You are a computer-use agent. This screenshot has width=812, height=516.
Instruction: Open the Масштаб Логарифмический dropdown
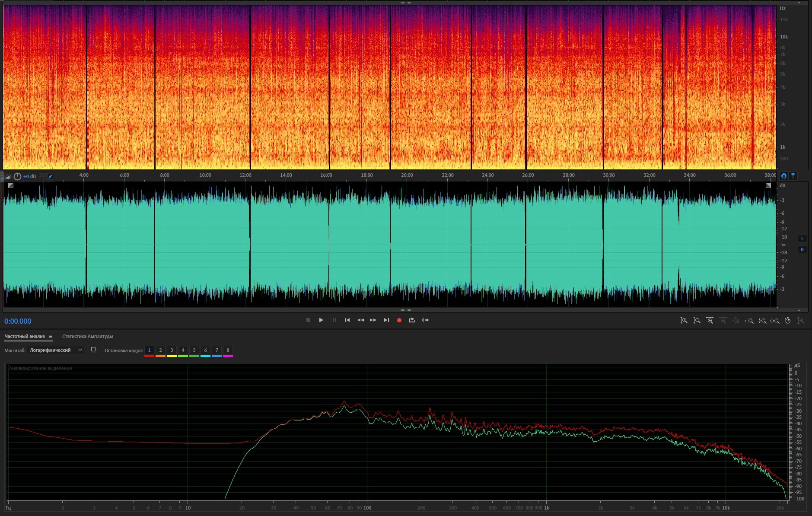click(55, 350)
